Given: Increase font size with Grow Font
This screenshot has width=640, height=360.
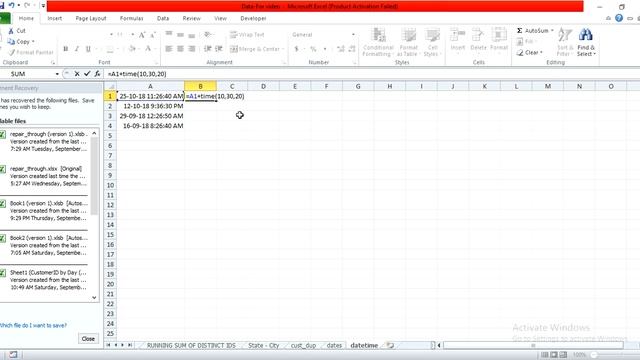Looking at the screenshot, I should coord(142,35).
